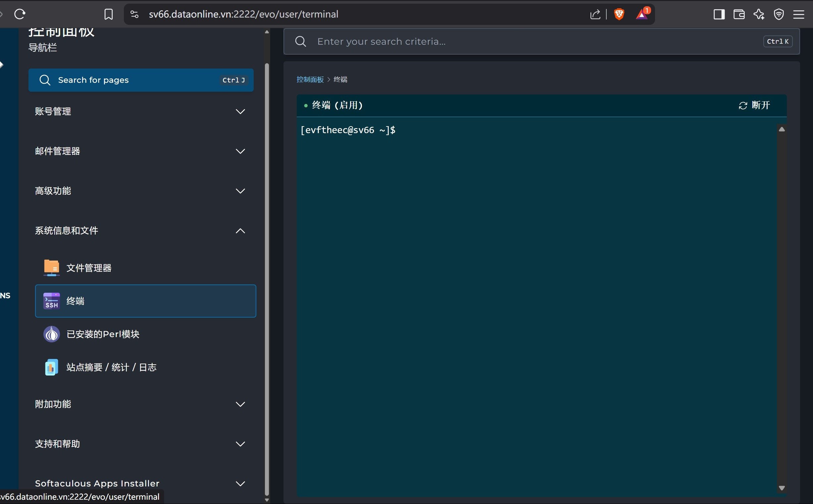Open the File Manager folder icon
Image resolution: width=813 pixels, height=504 pixels.
click(51, 268)
